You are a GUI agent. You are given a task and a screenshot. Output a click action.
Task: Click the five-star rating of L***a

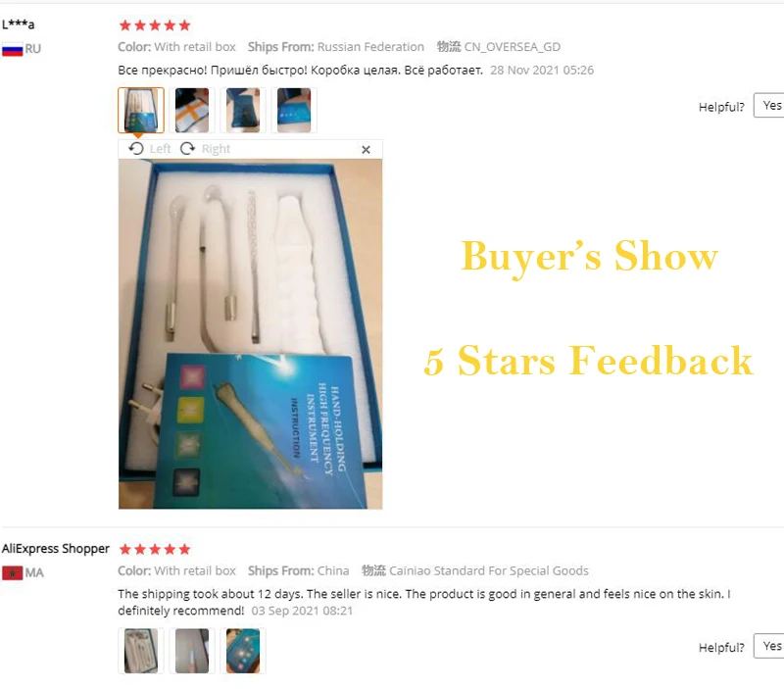pos(155,25)
